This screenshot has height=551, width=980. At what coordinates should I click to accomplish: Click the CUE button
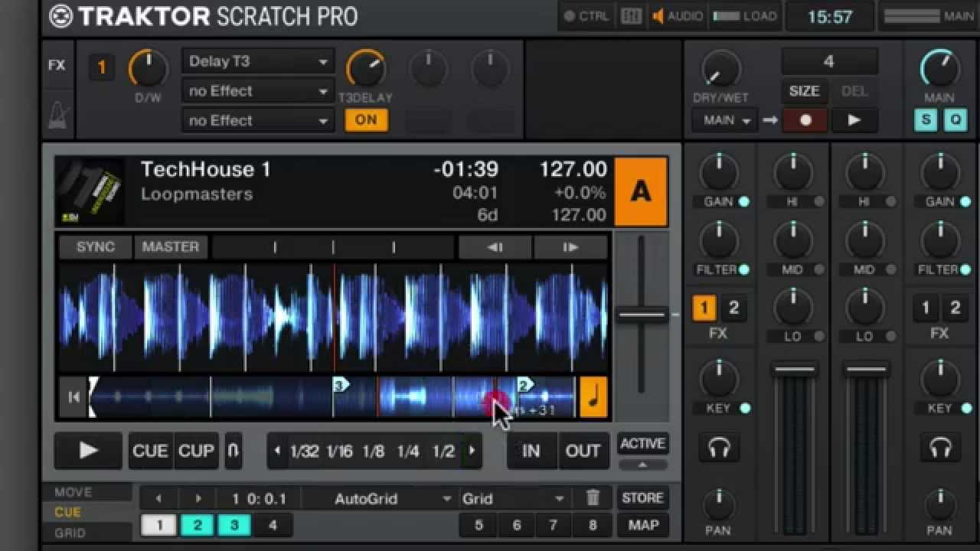(x=150, y=451)
